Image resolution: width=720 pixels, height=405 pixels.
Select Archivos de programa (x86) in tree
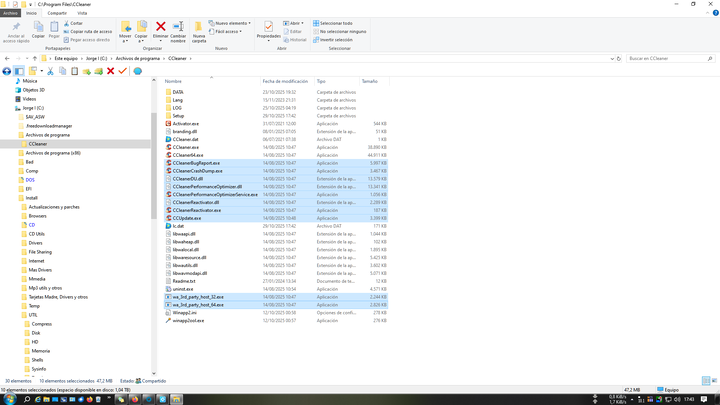(x=53, y=153)
